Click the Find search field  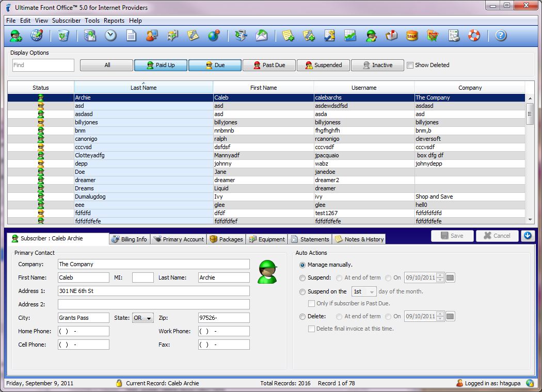43,65
